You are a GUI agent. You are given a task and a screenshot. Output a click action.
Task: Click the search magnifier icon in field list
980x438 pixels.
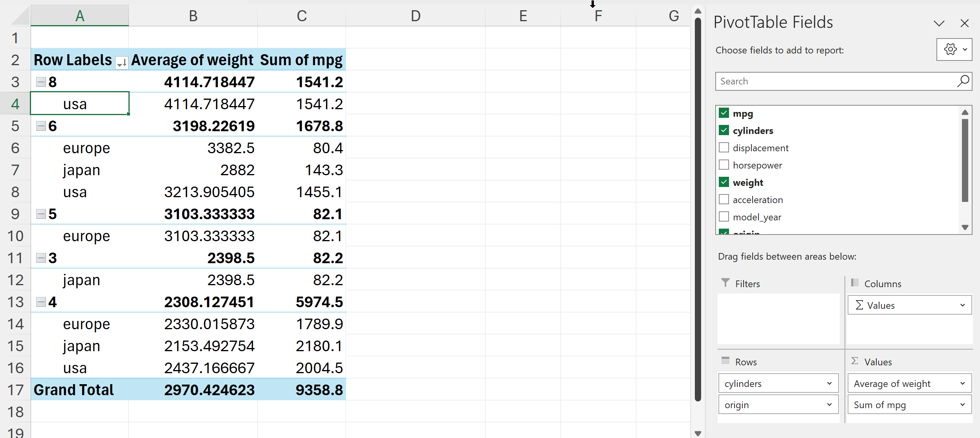[963, 81]
